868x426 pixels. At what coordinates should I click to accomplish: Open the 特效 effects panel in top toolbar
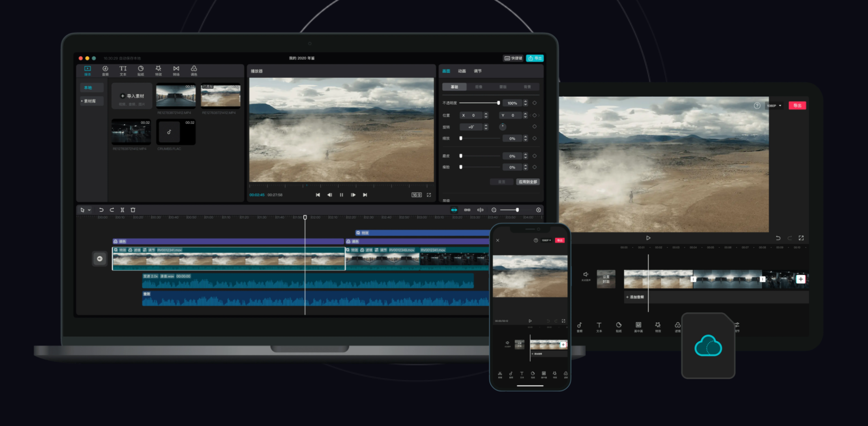158,70
